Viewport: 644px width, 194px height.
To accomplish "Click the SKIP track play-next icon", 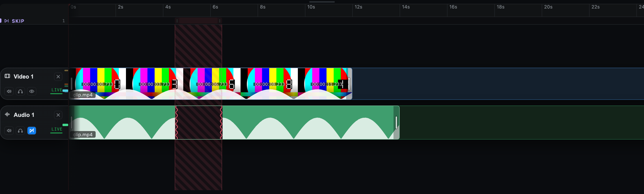I will (x=7, y=21).
